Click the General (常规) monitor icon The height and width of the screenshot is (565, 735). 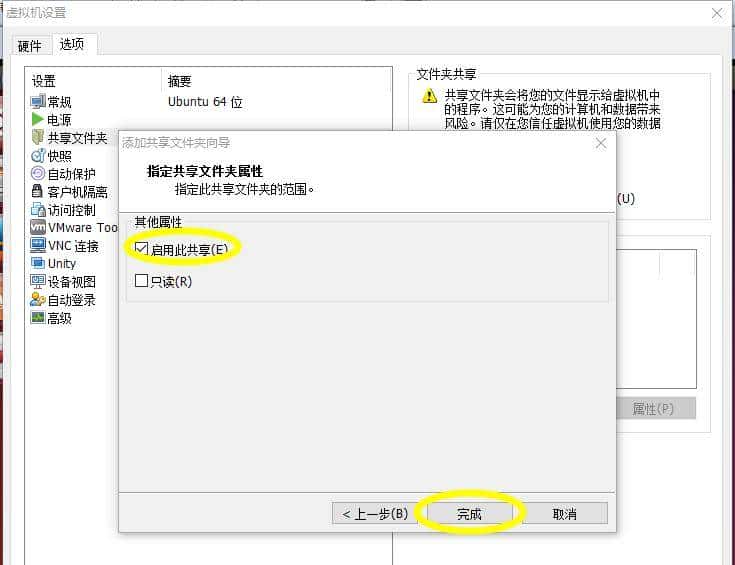tap(38, 101)
